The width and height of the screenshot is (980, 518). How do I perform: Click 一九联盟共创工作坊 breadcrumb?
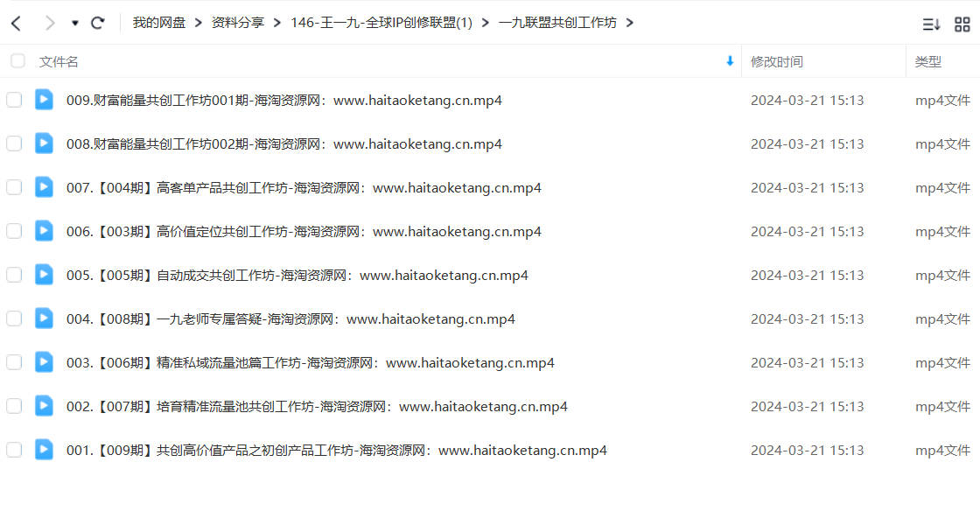557,23
